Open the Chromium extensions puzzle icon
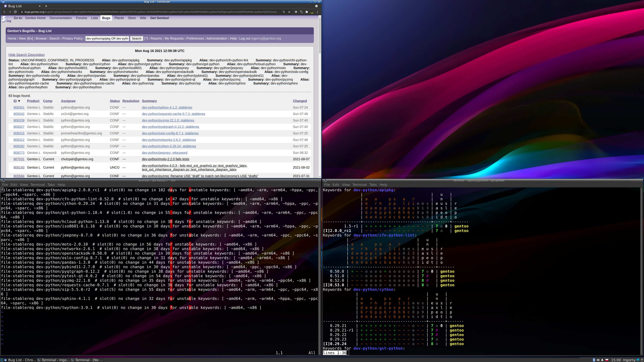This screenshot has width=644, height=362. (307, 12)
